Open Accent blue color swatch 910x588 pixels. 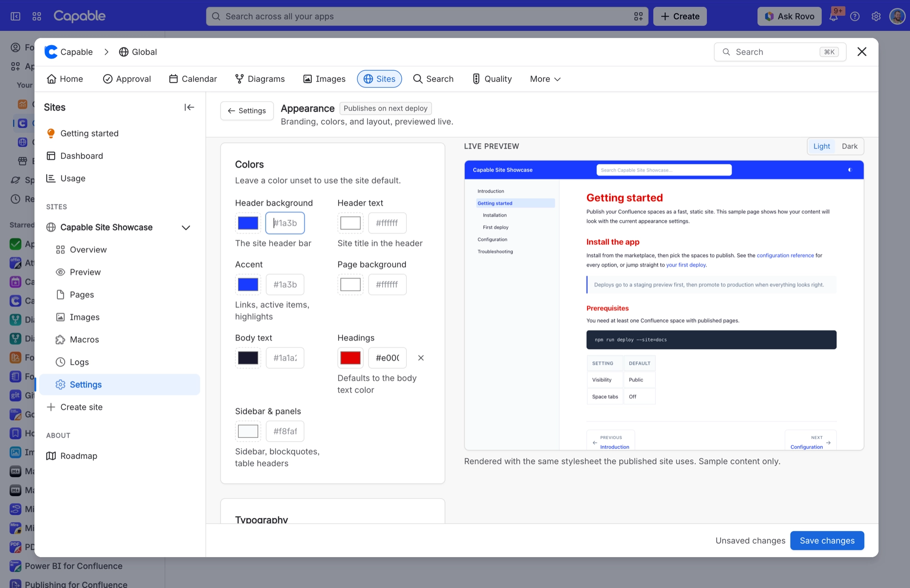tap(248, 284)
